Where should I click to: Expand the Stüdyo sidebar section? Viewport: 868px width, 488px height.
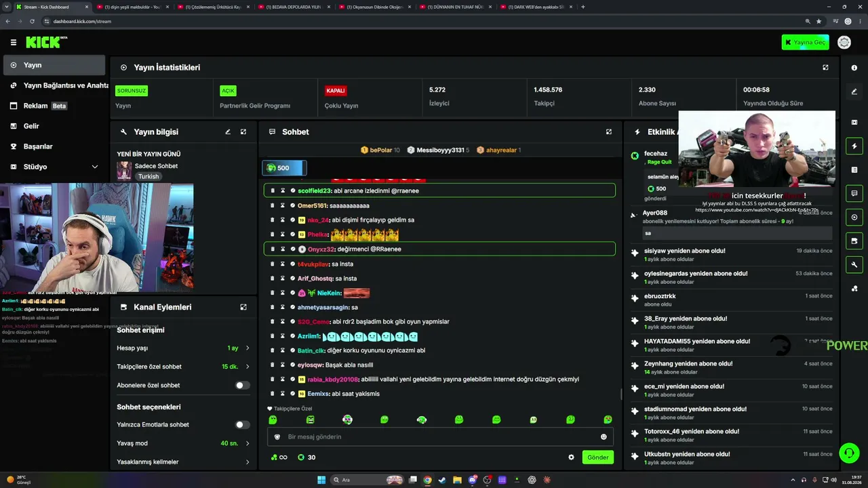(54, 167)
